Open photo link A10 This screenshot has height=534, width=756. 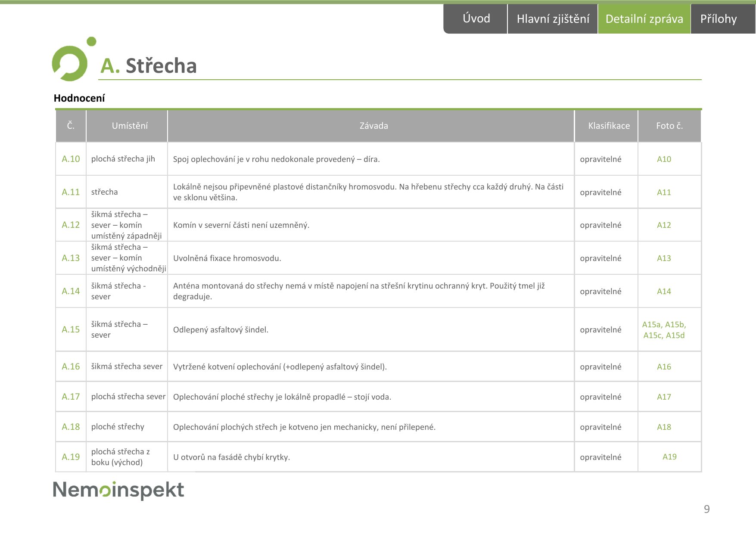click(x=664, y=159)
